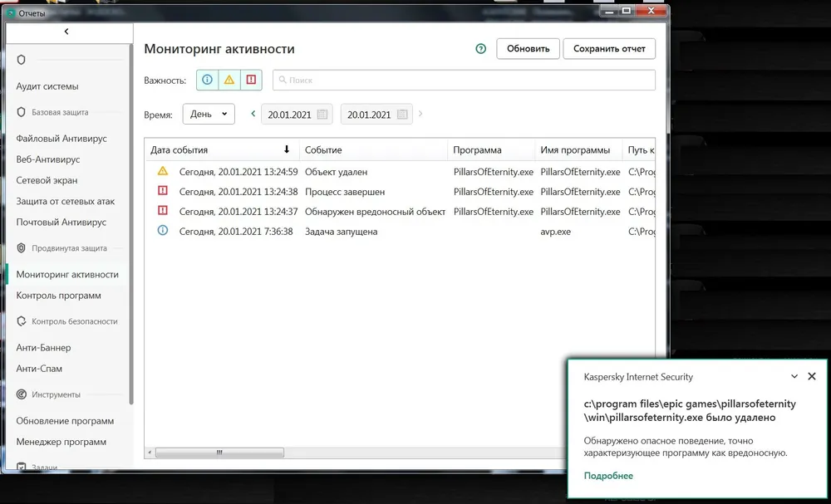Toggle warning events importance filter
This screenshot has width=831, height=504.
point(229,81)
